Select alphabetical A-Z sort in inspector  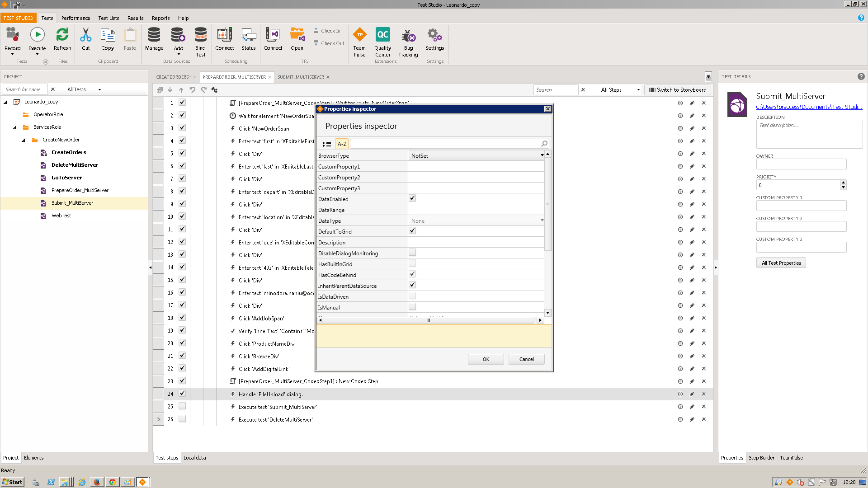pyautogui.click(x=342, y=144)
